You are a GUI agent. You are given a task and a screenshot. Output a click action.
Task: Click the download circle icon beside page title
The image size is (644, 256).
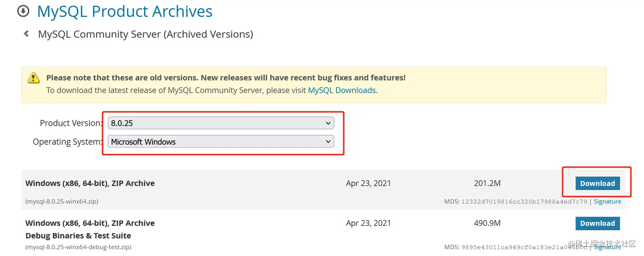click(23, 11)
